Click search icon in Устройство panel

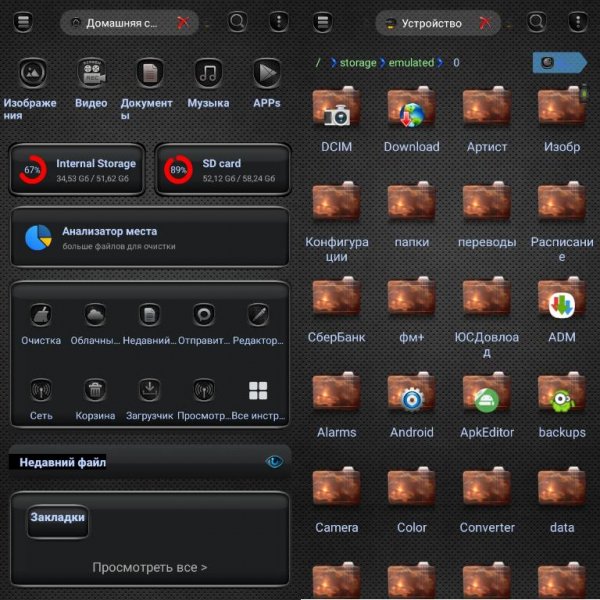point(536,22)
